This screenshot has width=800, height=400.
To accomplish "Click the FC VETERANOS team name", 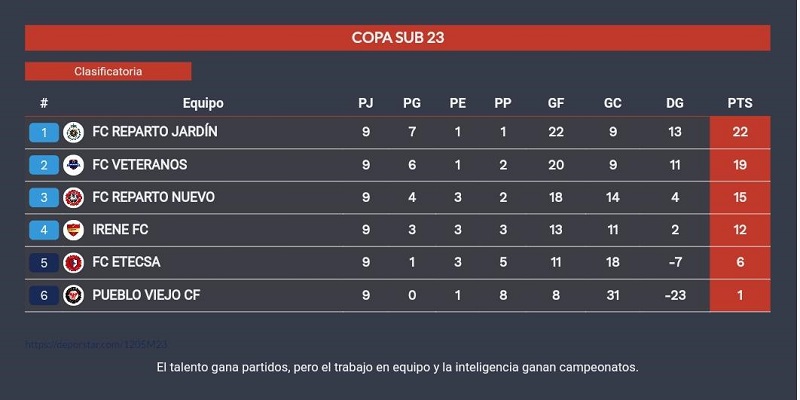I will (x=140, y=165).
